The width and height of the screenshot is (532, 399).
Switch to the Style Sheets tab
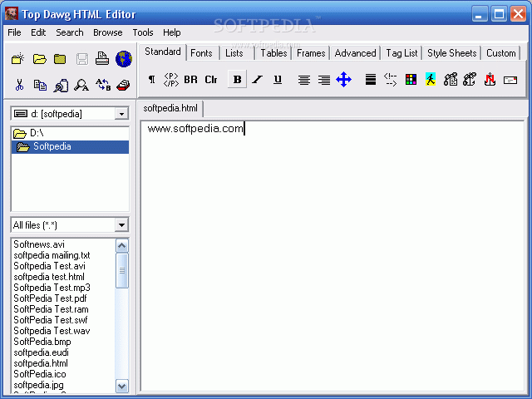pos(451,53)
